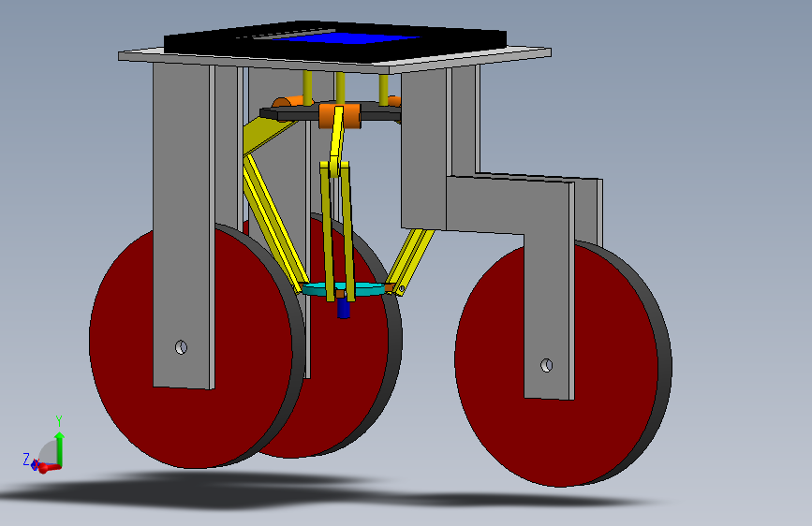Viewport: 812px width, 526px height.
Task: Select the axle hole on the left gray leg
Action: [x=182, y=347]
